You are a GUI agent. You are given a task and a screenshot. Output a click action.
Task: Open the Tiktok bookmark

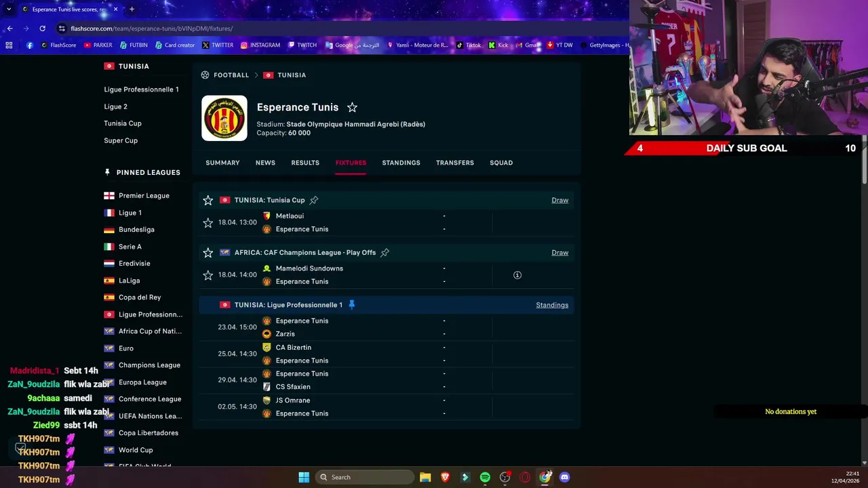coord(469,45)
